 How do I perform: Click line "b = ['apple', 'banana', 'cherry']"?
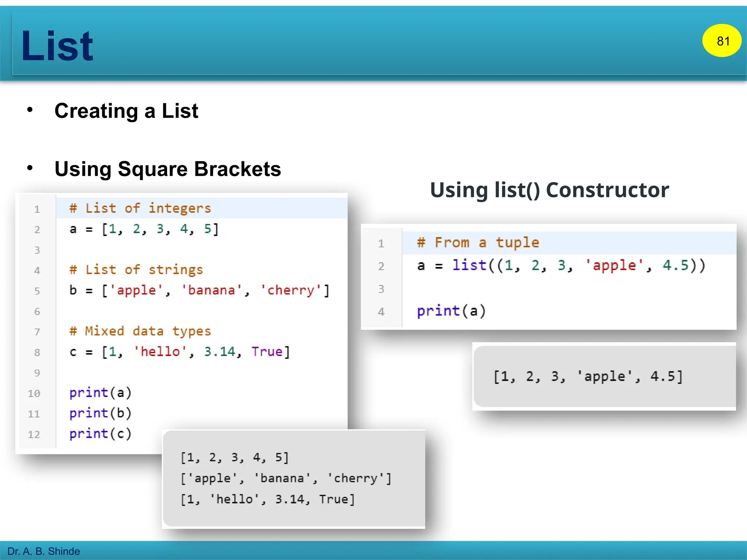pyautogui.click(x=200, y=290)
